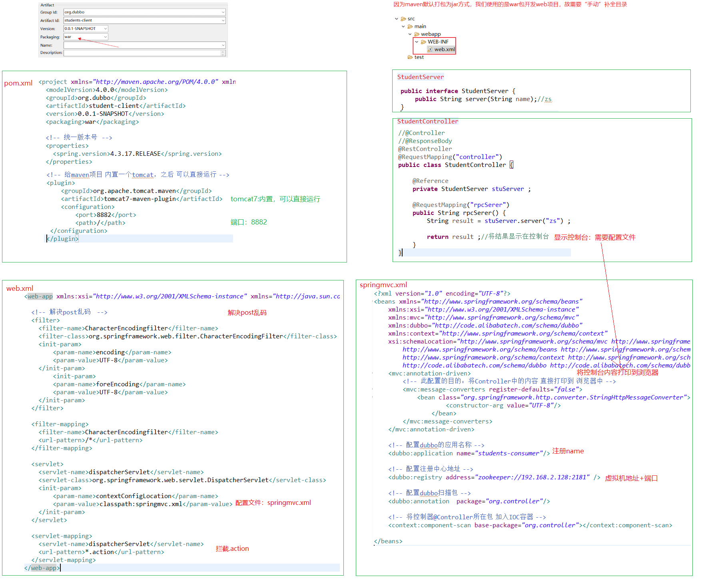Collapse the WEB-INF folder chevron

[417, 42]
